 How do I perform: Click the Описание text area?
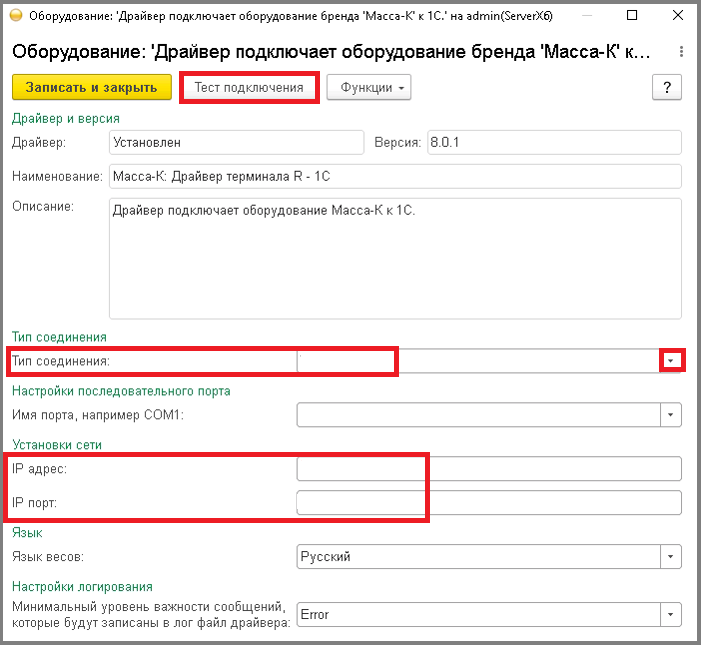pos(395,258)
